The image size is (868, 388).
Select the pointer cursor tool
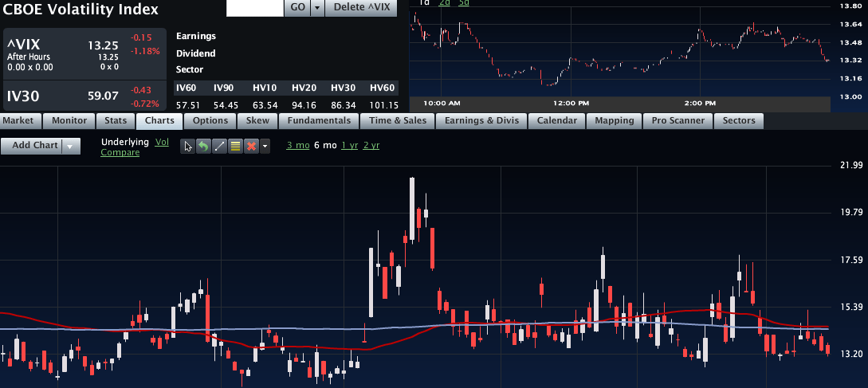188,146
